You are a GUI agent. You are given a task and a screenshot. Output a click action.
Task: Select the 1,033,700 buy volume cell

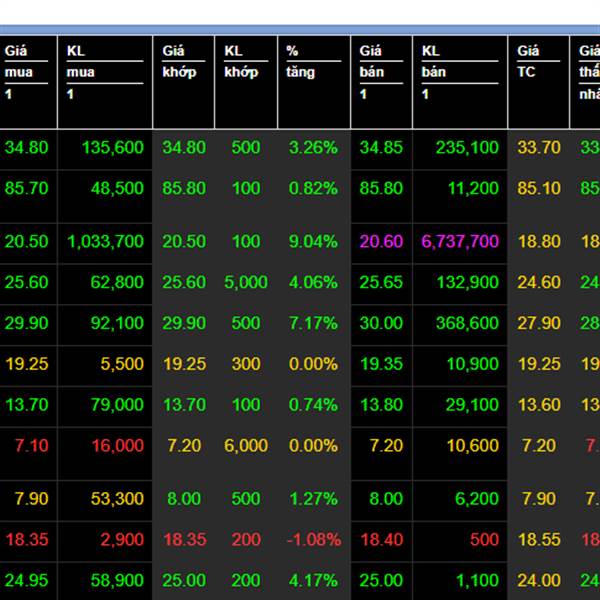pyautogui.click(x=105, y=241)
